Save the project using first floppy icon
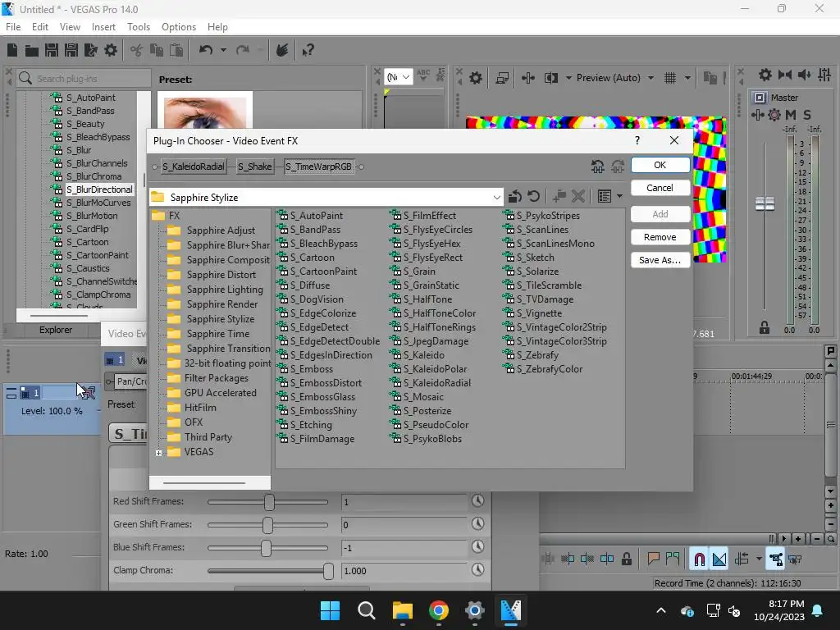The width and height of the screenshot is (840, 630). (x=52, y=50)
